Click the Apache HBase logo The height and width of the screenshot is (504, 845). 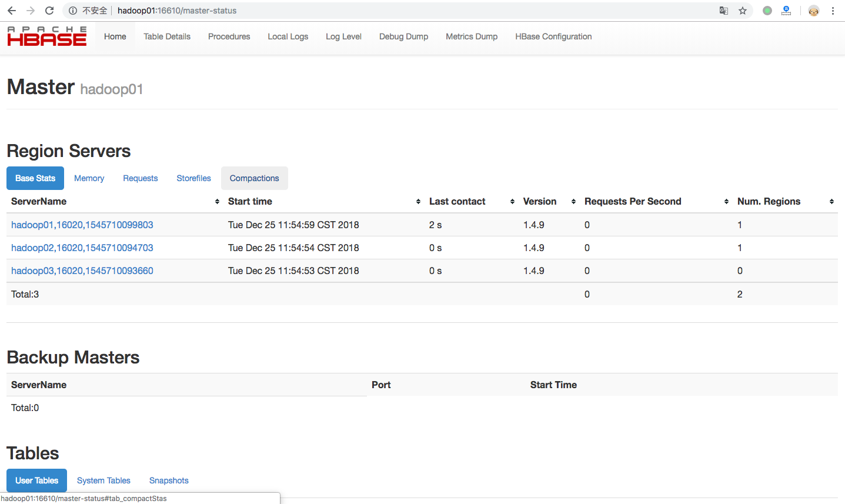[47, 36]
